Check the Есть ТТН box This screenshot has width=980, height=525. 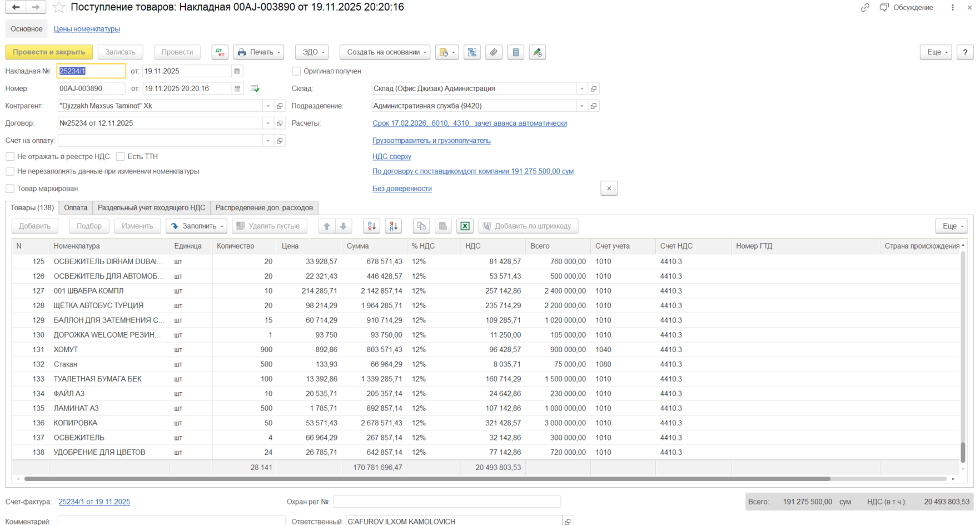tap(120, 156)
